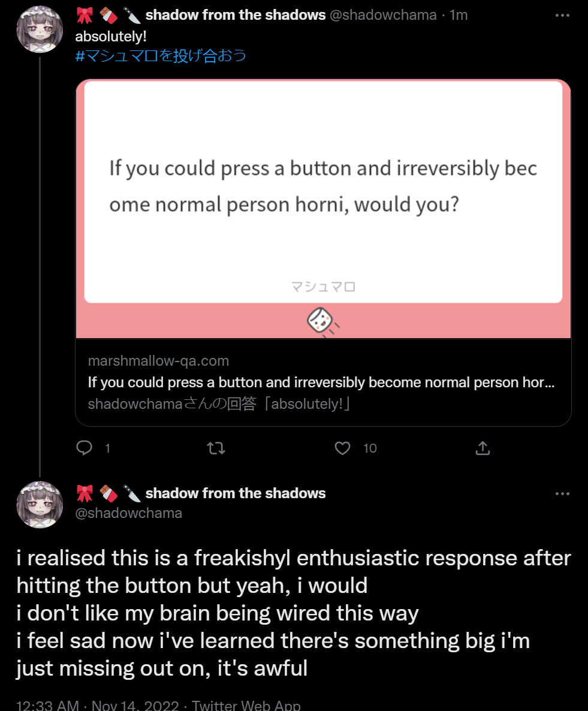
Task: Retweet the marshmallow answer tweet
Action: point(215,448)
